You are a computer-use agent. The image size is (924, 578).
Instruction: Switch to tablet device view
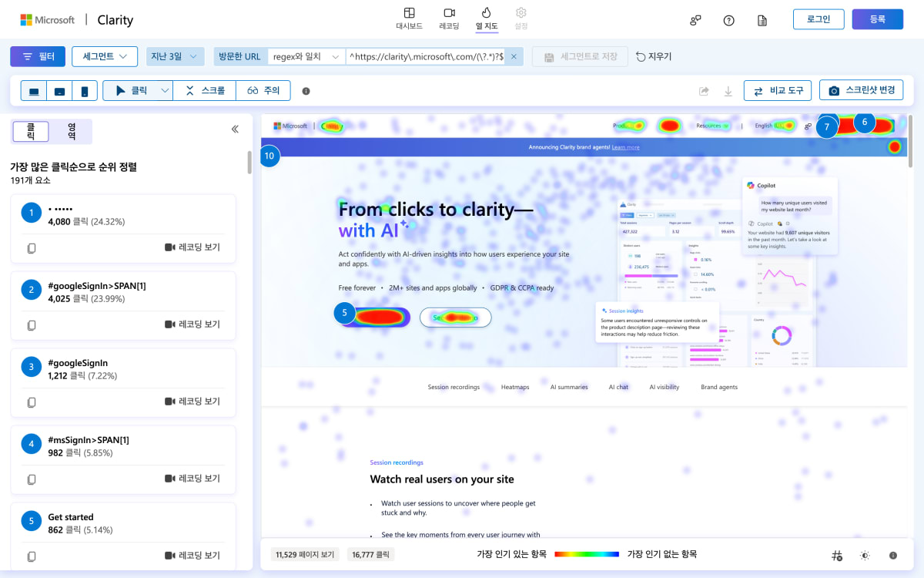(x=59, y=91)
